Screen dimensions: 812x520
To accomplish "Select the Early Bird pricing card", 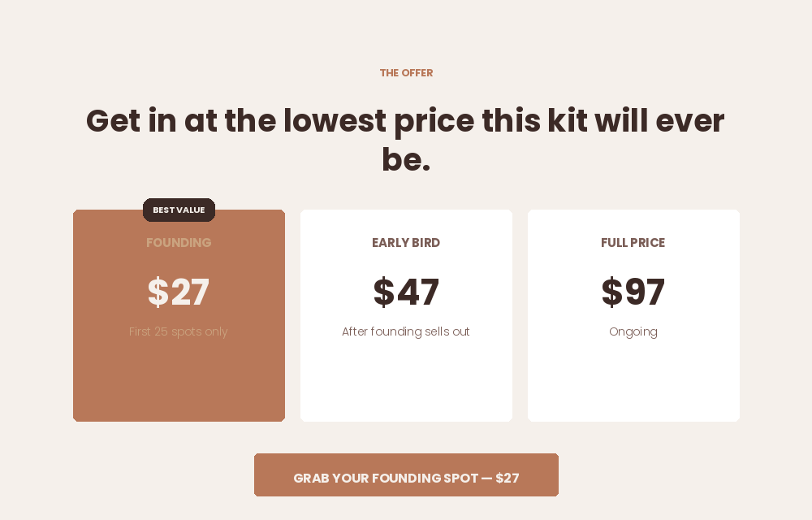I will pos(406,315).
